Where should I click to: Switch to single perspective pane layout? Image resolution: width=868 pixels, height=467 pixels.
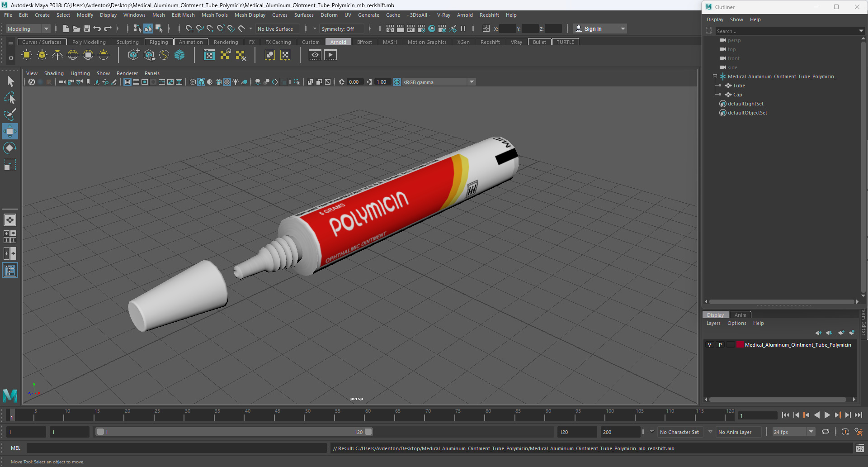(10, 220)
